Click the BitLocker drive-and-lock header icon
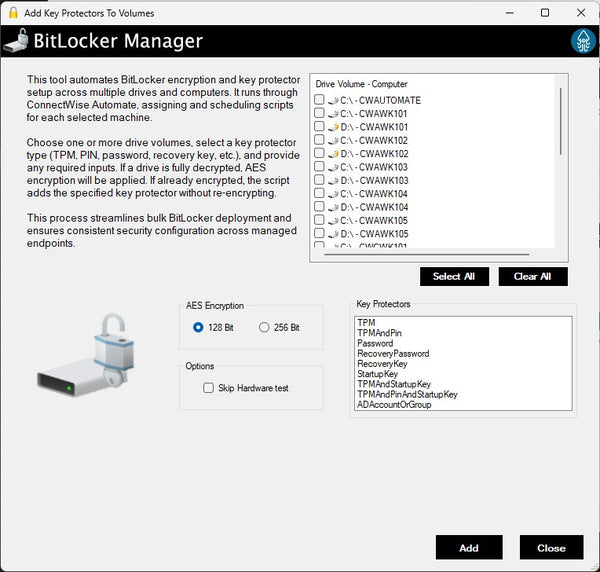600x572 pixels. [16, 41]
